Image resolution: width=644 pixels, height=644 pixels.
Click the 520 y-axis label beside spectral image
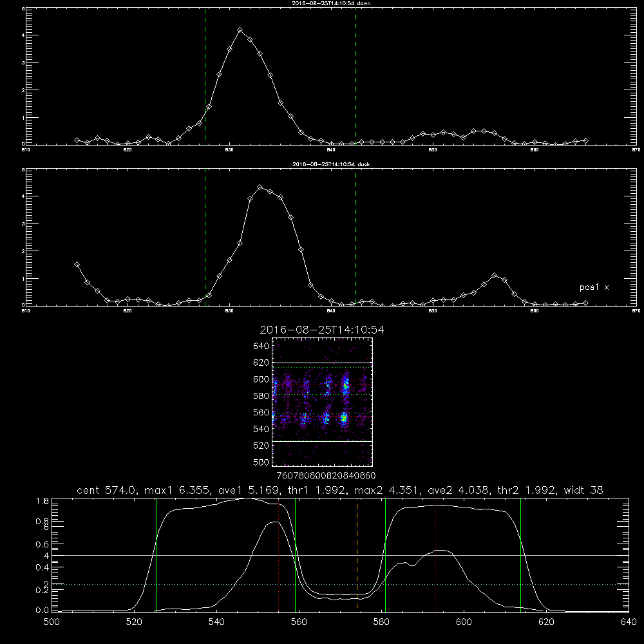click(x=261, y=446)
